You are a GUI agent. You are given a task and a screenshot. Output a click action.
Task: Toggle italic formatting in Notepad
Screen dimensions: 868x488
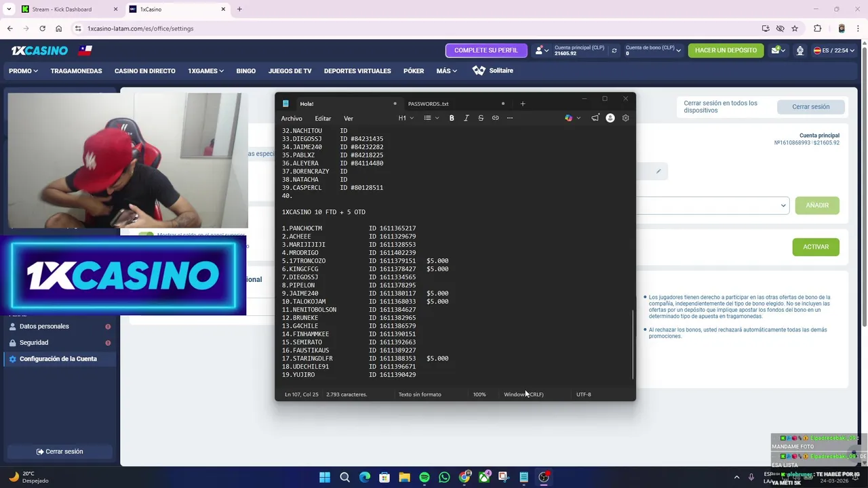coord(466,118)
